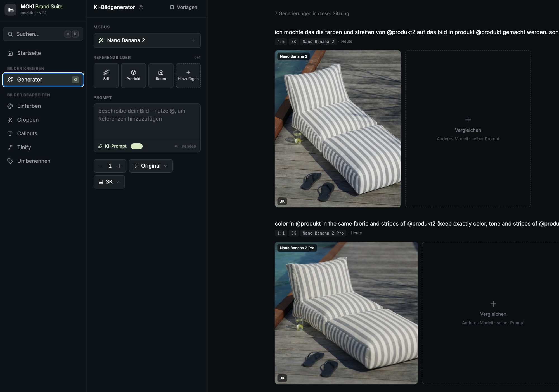The height and width of the screenshot is (392, 559).
Task: Open the Nano Banana 2 Pro generated image
Action: (x=346, y=313)
